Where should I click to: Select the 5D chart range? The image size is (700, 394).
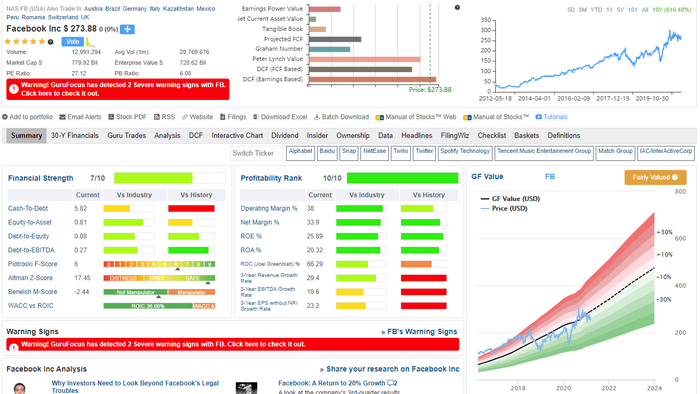click(571, 10)
